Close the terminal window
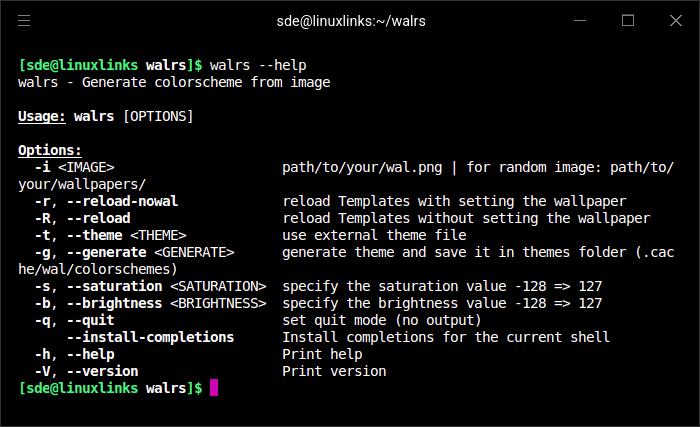The image size is (700, 427). tap(676, 21)
